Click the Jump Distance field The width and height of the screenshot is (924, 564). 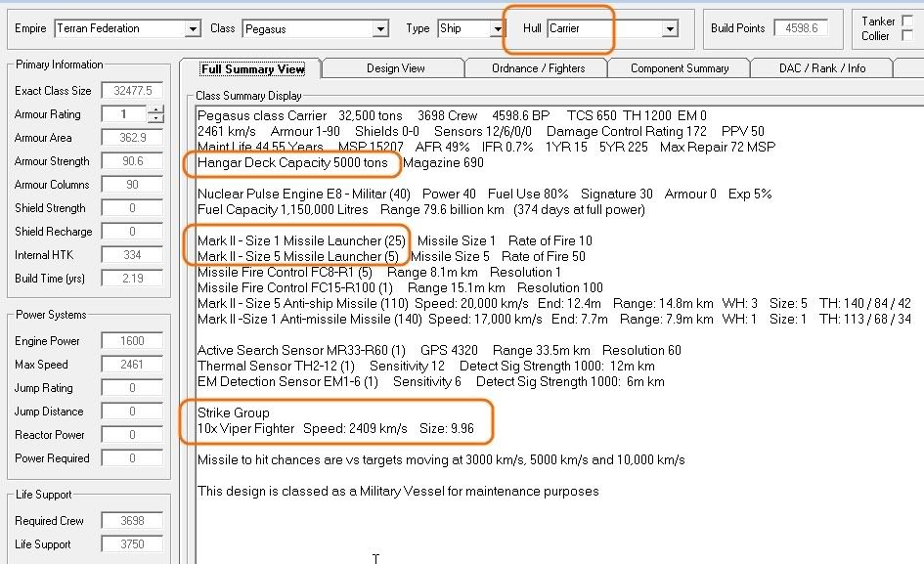(132, 412)
